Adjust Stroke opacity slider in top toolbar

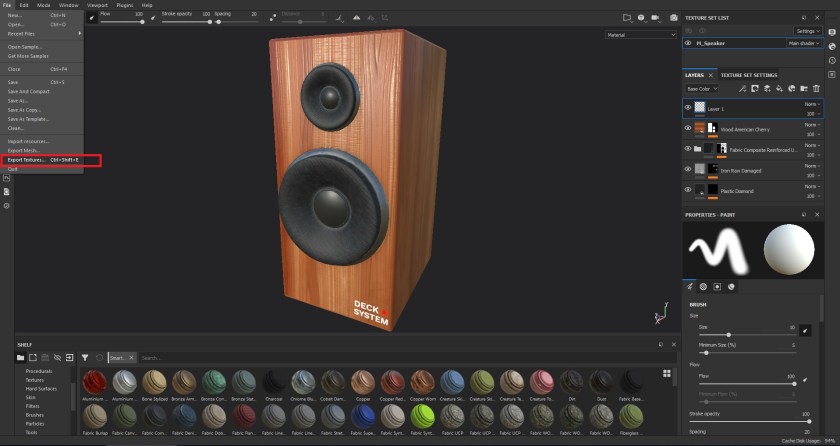point(185,22)
